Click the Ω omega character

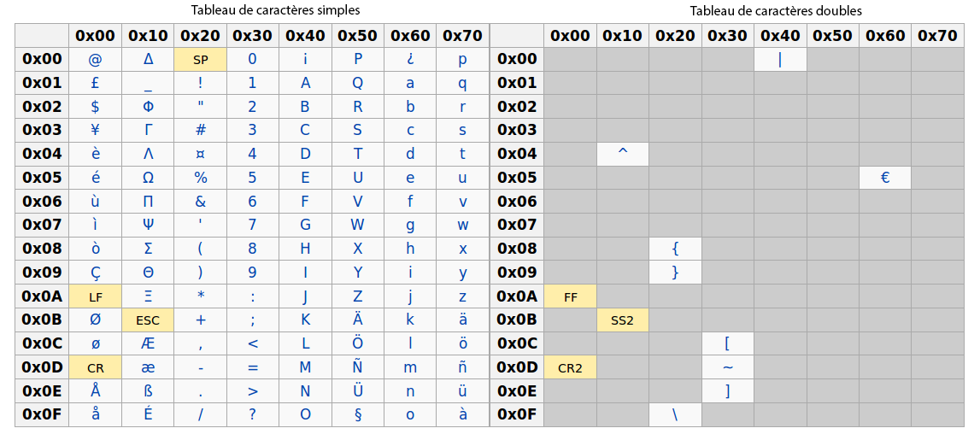click(x=148, y=178)
